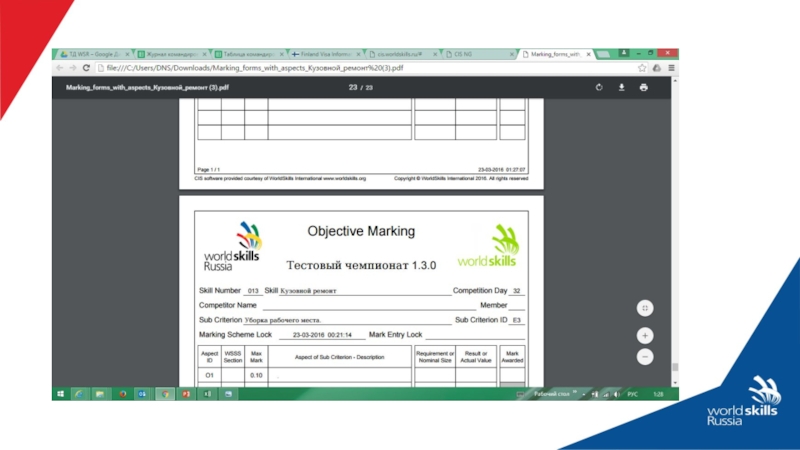Click the volume icon in the tray
The height and width of the screenshot is (450, 800).
pos(617,394)
